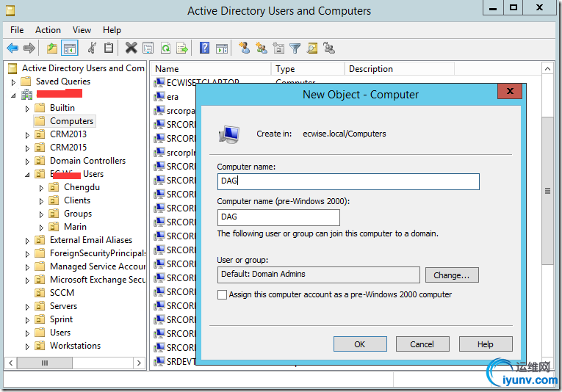Screen dimensions: 562x392
Task: Go up one level with folder icon
Action: (x=52, y=48)
